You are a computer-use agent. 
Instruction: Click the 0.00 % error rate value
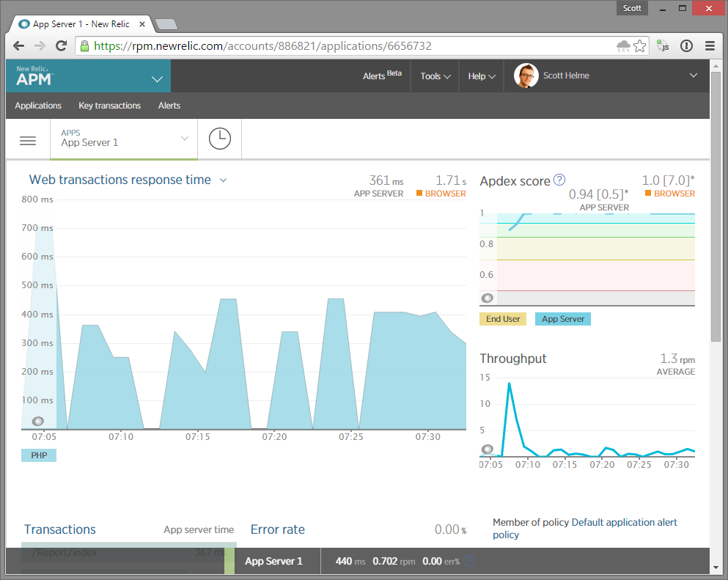point(450,529)
